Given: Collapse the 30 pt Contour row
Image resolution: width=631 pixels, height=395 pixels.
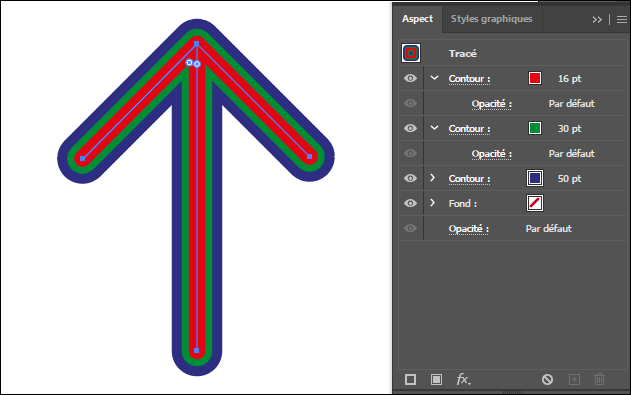Looking at the screenshot, I should 434,128.
